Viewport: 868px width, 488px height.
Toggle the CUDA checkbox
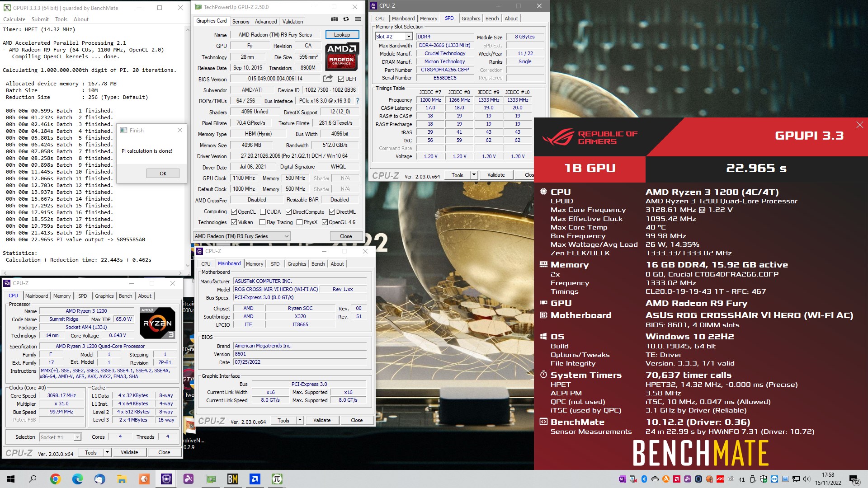pyautogui.click(x=263, y=212)
